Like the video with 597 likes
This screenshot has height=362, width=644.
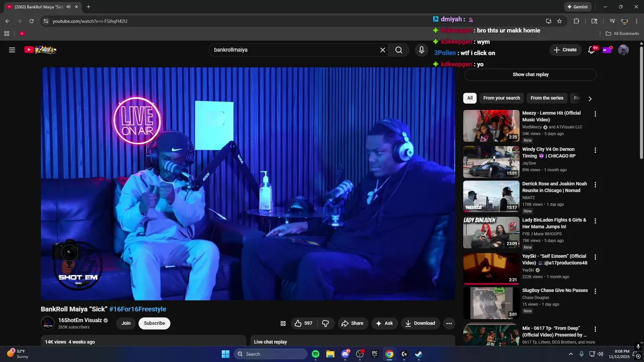click(x=304, y=323)
